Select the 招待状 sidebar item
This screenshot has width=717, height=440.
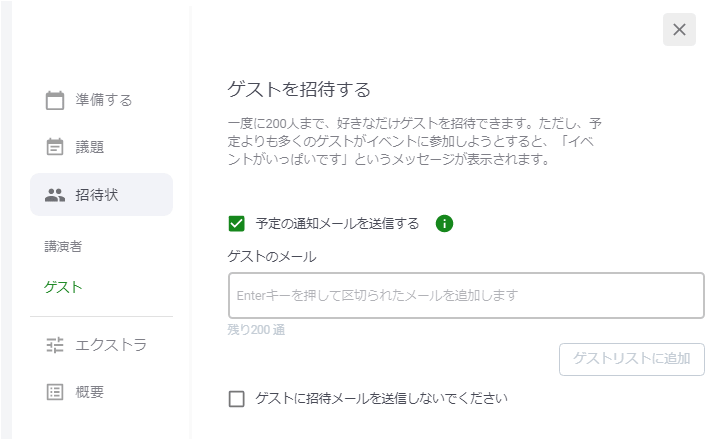tap(102, 194)
